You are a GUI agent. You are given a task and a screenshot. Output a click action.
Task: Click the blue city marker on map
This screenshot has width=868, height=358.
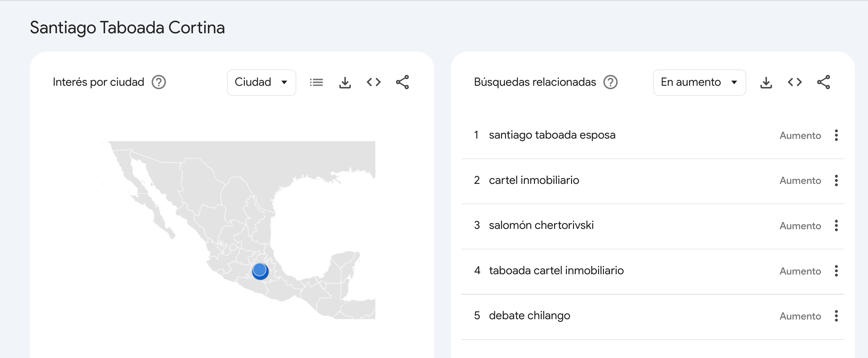[260, 271]
